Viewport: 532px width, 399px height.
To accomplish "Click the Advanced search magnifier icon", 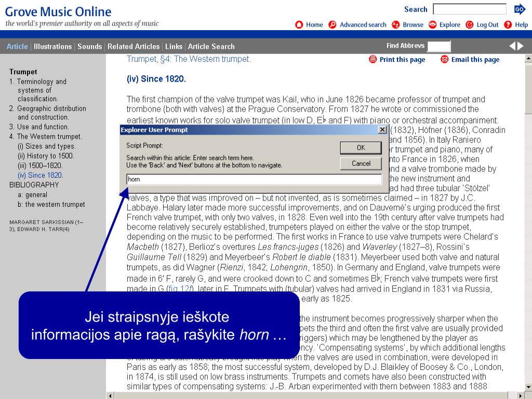I will point(332,25).
